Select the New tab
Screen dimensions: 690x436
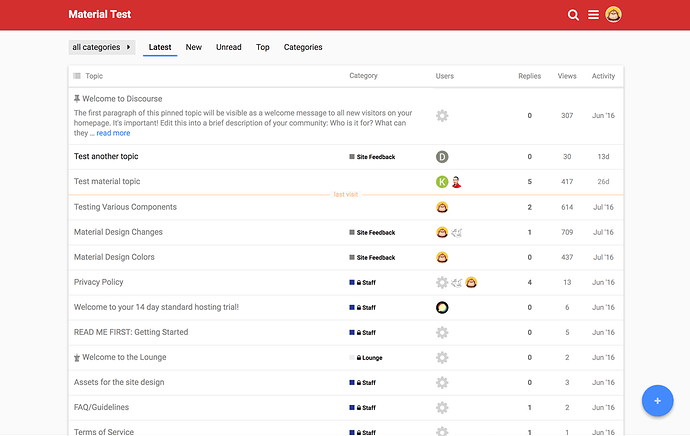pos(193,47)
